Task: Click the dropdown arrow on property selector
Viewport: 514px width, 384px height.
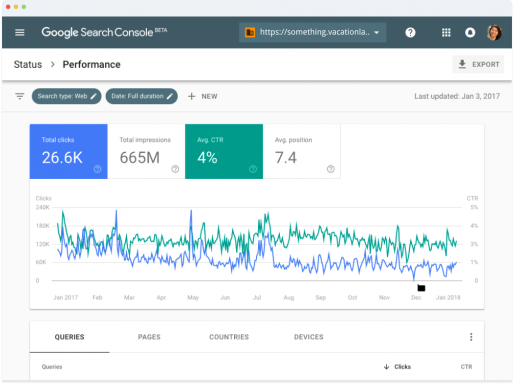Action: (377, 33)
